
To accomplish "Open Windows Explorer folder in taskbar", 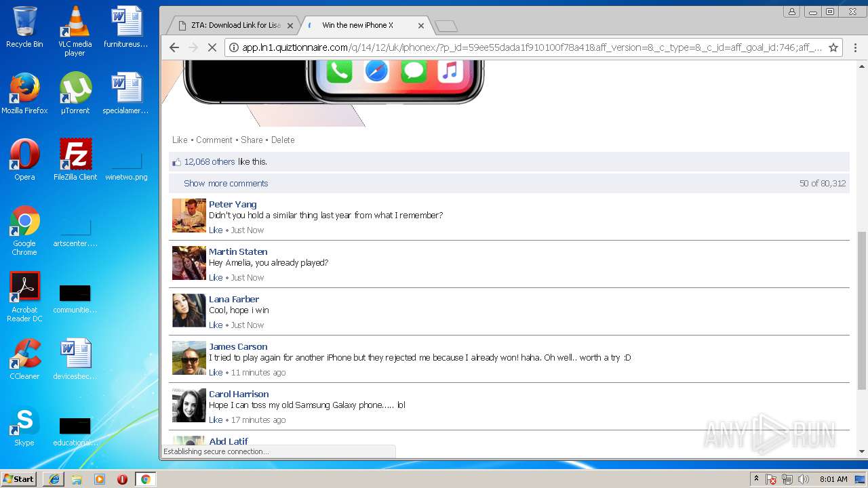I will pos(77,479).
